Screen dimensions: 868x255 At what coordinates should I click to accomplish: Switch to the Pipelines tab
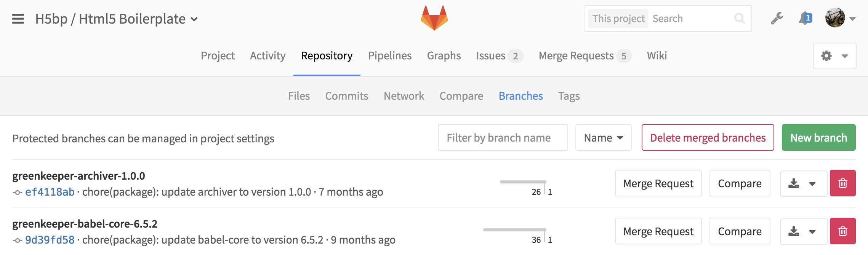point(389,56)
